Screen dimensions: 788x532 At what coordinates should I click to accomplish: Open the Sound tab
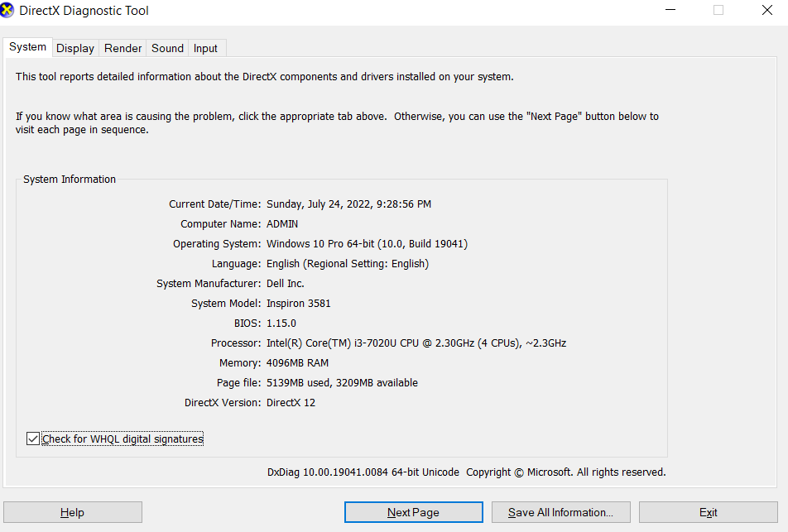(x=167, y=48)
